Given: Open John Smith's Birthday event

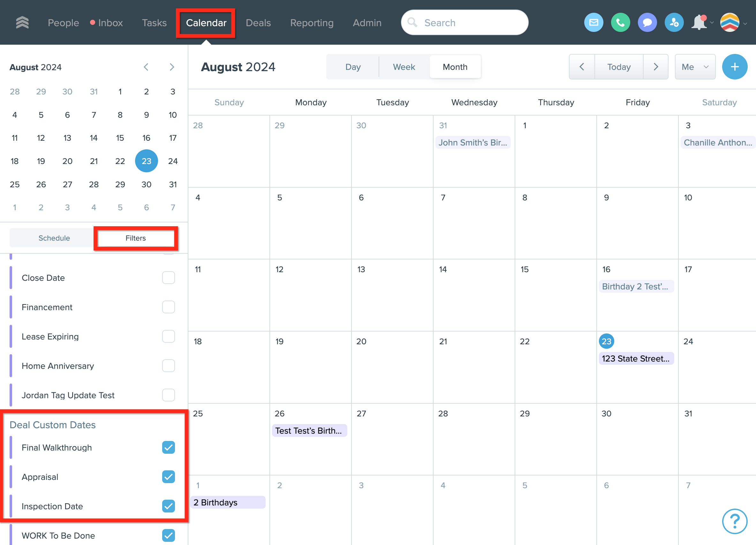Looking at the screenshot, I should pos(473,143).
